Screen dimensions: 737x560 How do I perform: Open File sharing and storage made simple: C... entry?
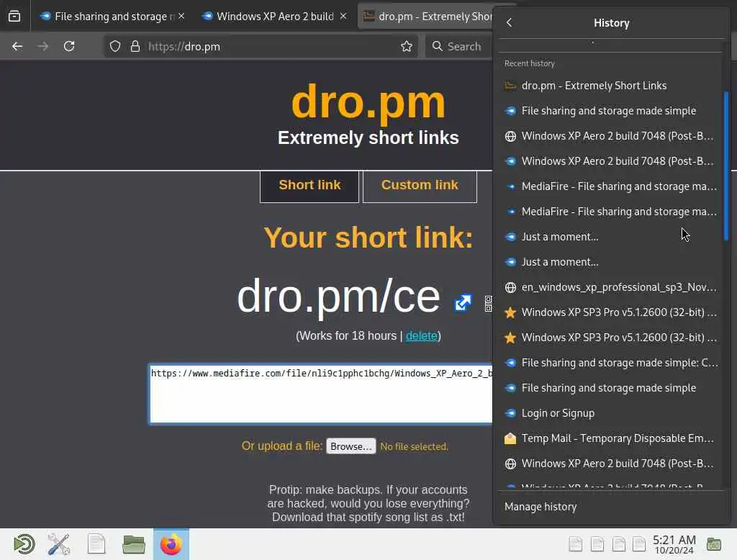[610, 363]
